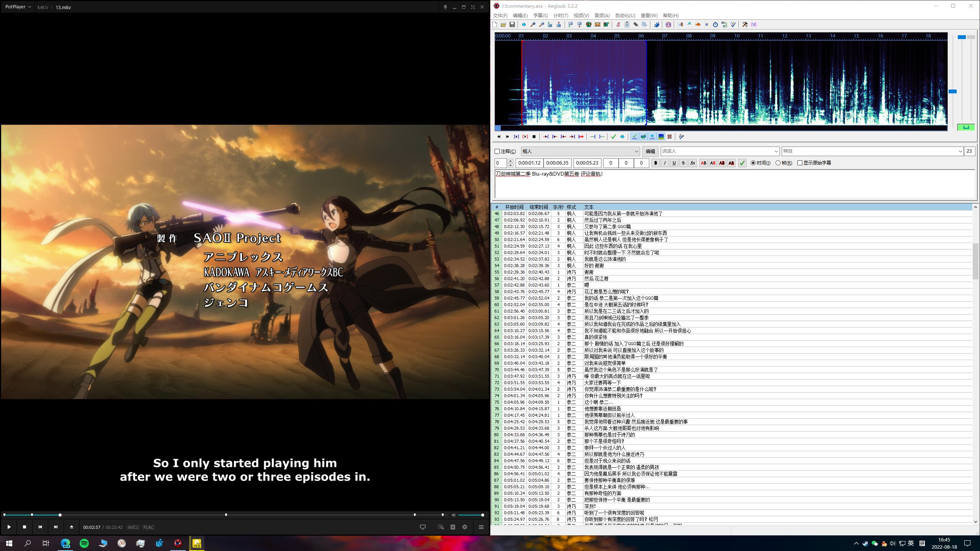The image size is (980, 551).
Task: Toggle auto-commit changes in audio bar
Action: click(634, 137)
